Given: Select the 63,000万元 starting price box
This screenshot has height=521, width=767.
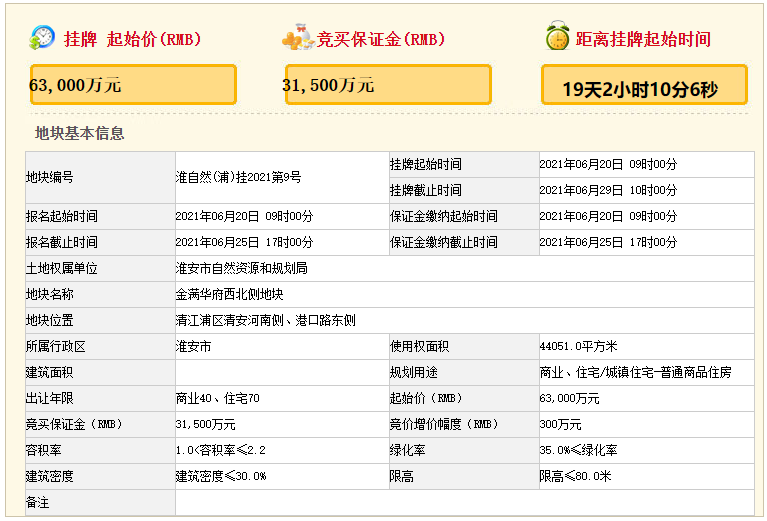Looking at the screenshot, I should [133, 85].
